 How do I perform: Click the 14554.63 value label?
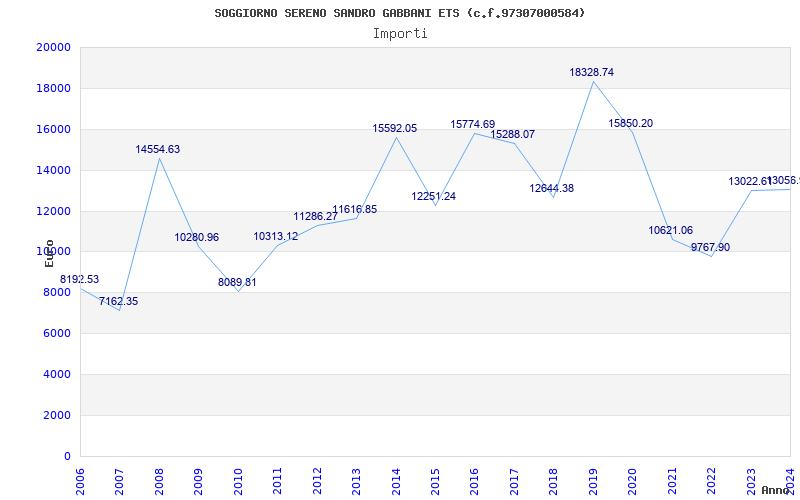point(158,150)
